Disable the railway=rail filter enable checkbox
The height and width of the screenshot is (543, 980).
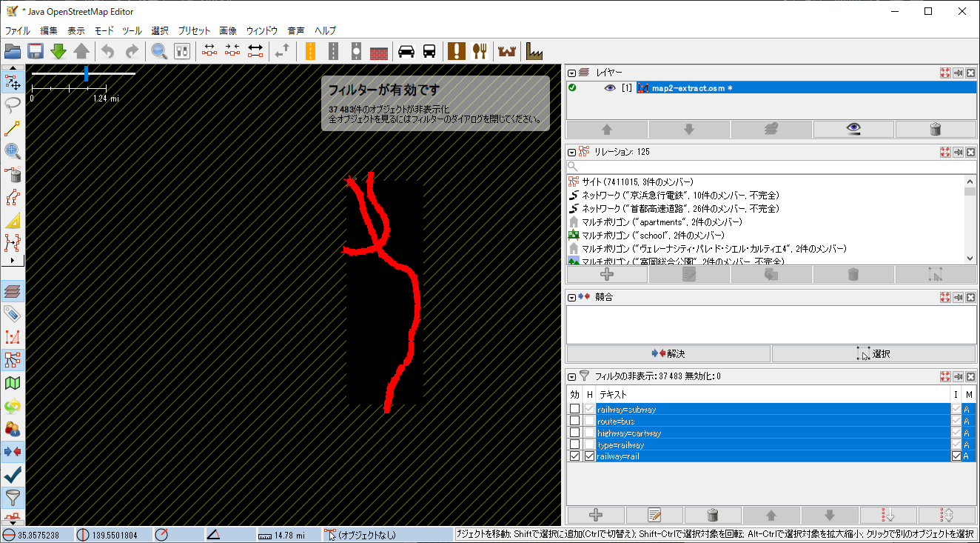(574, 456)
